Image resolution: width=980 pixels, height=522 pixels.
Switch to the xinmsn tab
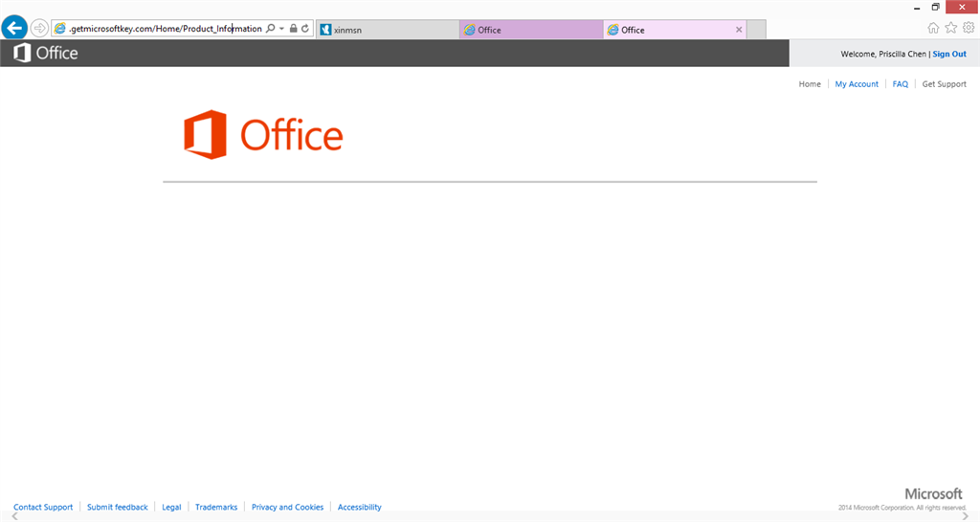(x=388, y=30)
